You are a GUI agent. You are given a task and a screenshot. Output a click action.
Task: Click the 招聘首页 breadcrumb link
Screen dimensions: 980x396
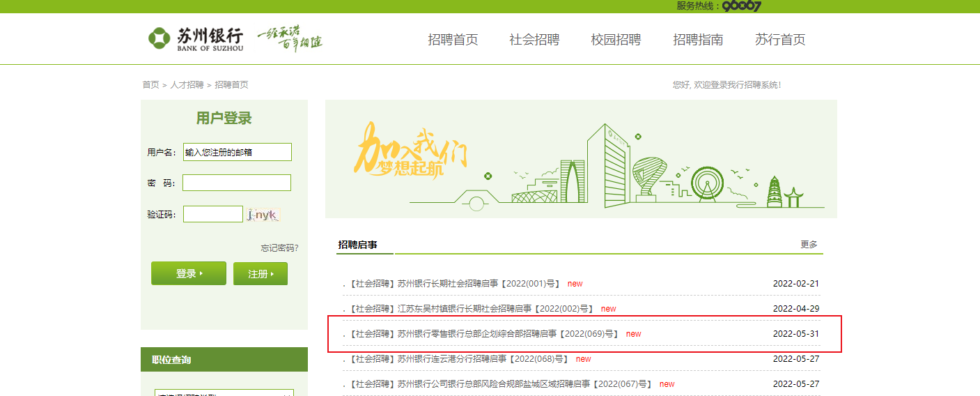(231, 85)
